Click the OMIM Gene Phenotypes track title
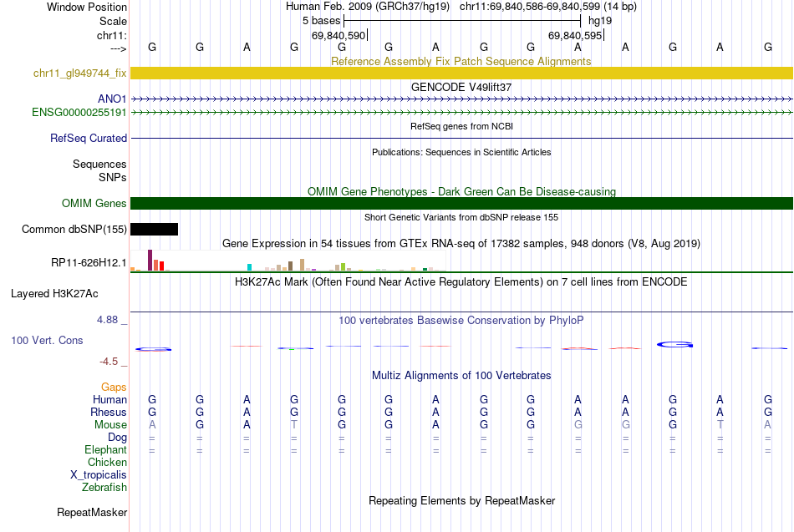This screenshot has width=794, height=532. pos(462,191)
